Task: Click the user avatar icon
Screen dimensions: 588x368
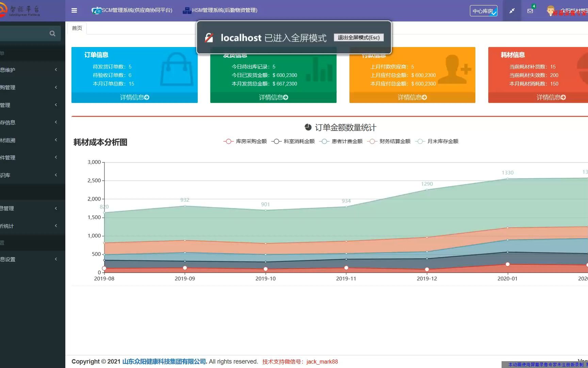Action: tap(551, 11)
